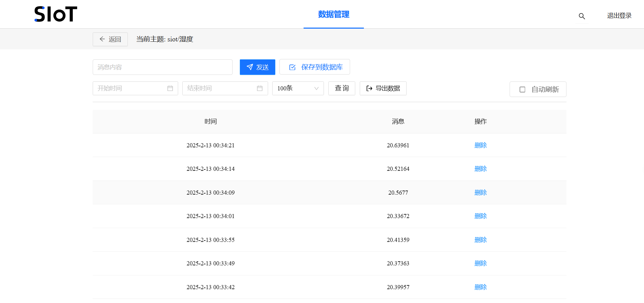
Task: Click the 操作 column header
Action: [x=481, y=121]
